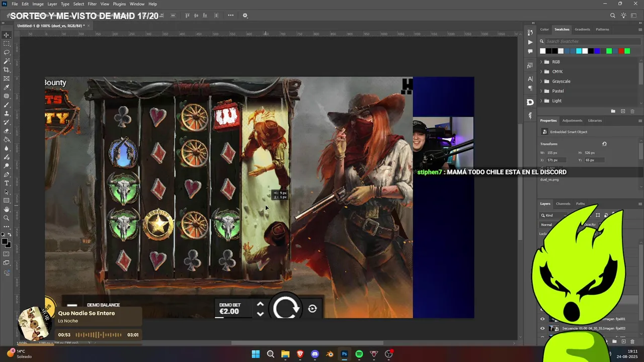Open the collapsed Actions panel play icon

[530, 42]
